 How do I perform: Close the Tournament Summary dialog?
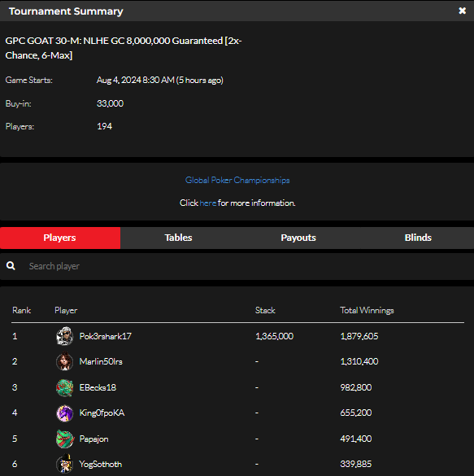[x=462, y=11]
